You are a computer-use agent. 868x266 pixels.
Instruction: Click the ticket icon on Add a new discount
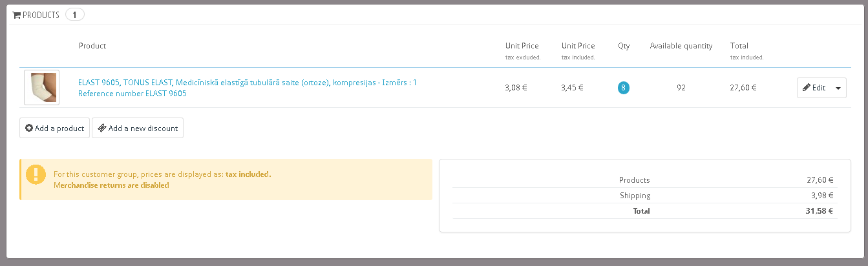click(x=102, y=128)
